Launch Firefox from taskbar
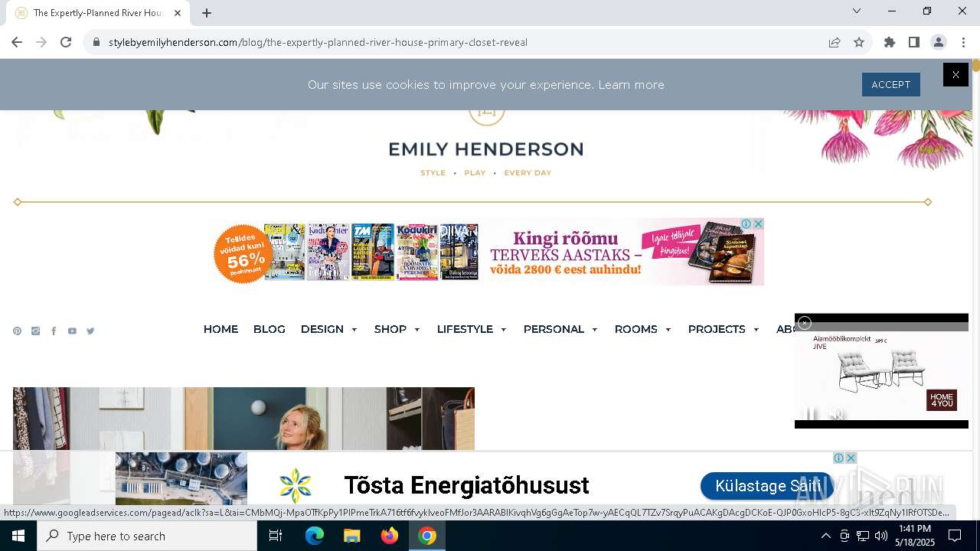980x551 pixels. point(390,536)
